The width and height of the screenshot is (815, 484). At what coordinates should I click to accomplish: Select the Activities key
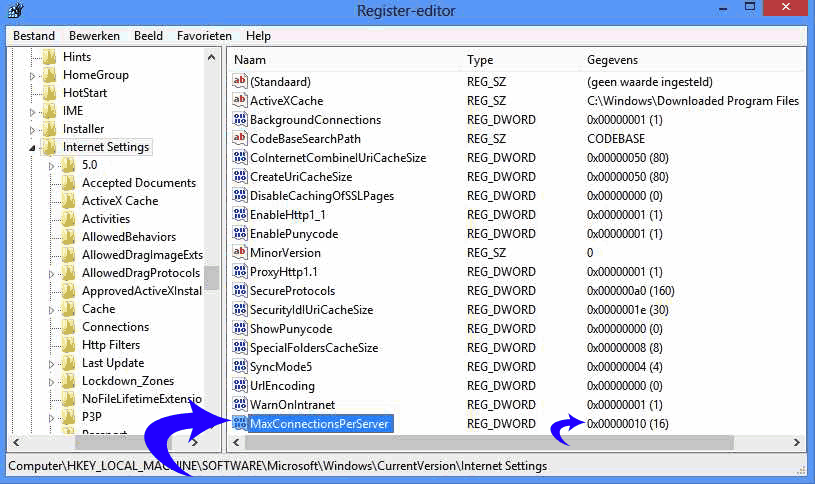(106, 218)
